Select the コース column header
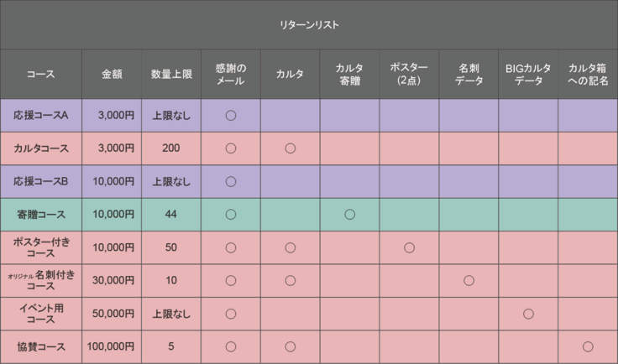 (x=40, y=74)
